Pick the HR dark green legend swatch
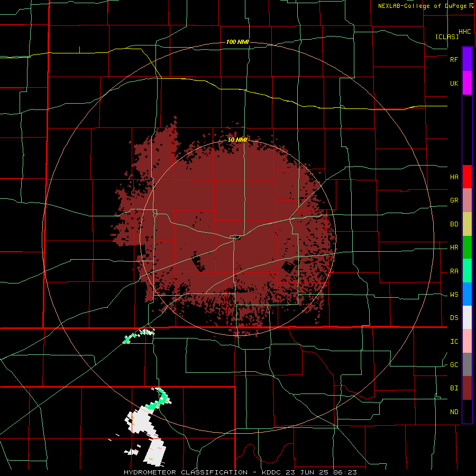Screen dimensions: 476x476 (467, 248)
